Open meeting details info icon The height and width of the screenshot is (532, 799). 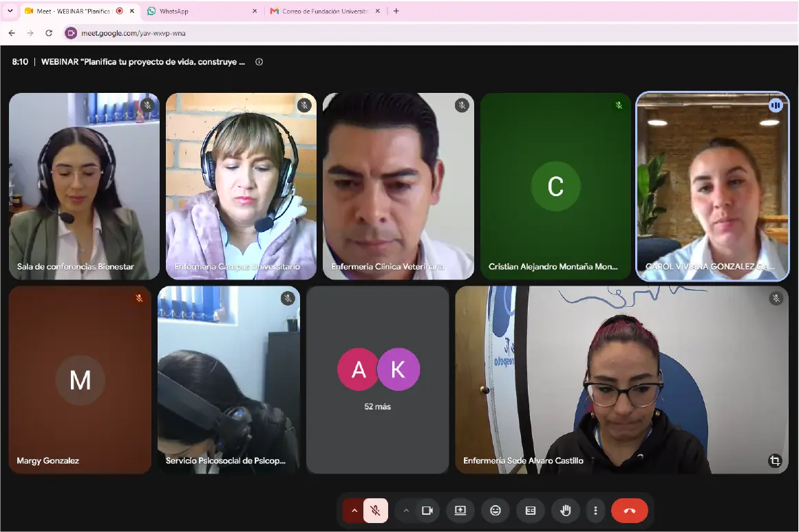[259, 62]
